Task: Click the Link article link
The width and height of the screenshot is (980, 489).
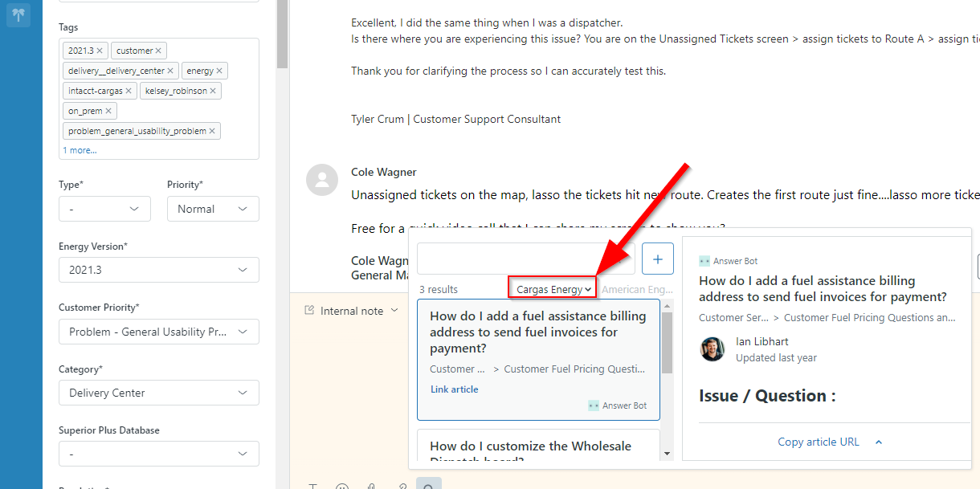Action: click(454, 389)
